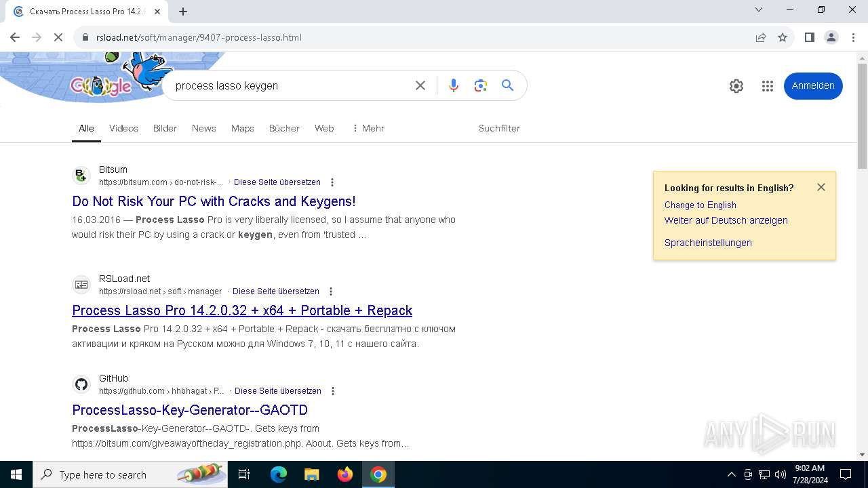Close the Process Lasso browser tab
Image resolution: width=868 pixels, height=488 pixels.
pyautogui.click(x=157, y=12)
